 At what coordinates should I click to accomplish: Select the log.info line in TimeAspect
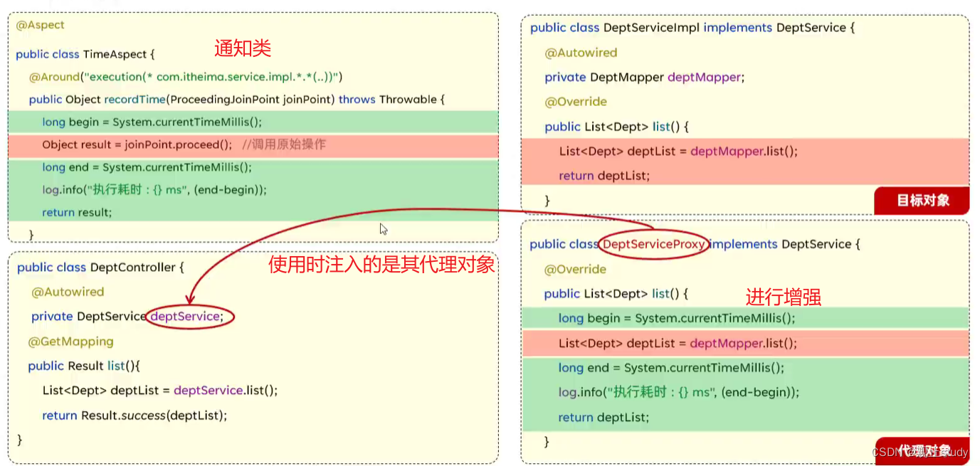(x=154, y=190)
